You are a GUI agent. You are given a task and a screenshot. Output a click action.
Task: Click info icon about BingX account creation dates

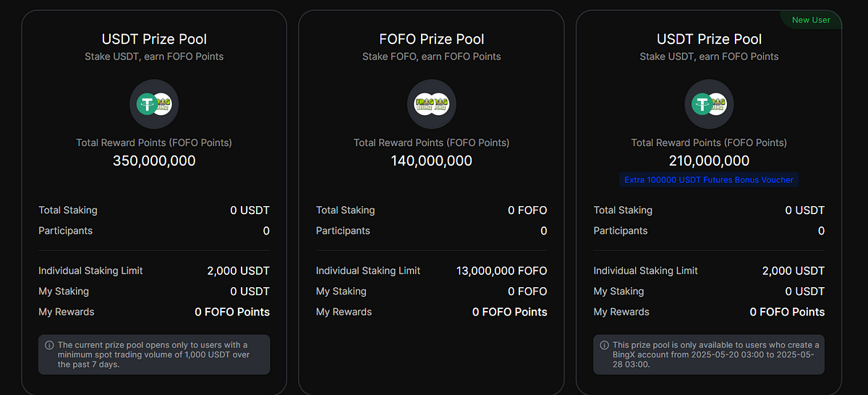(x=604, y=345)
